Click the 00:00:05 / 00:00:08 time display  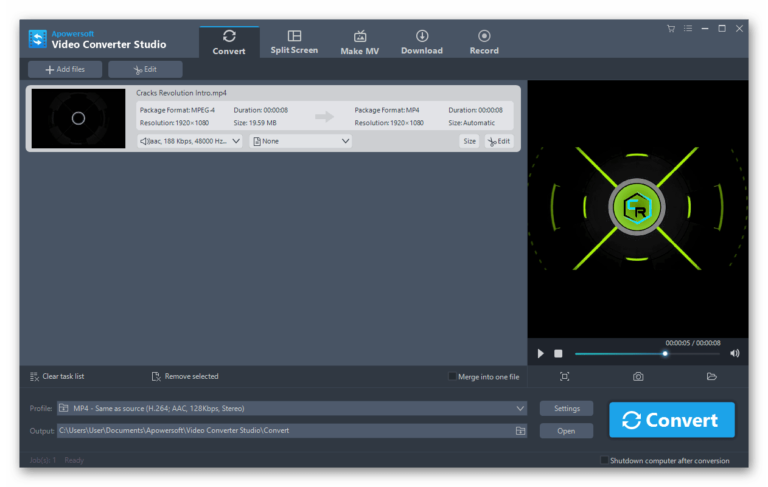point(693,343)
